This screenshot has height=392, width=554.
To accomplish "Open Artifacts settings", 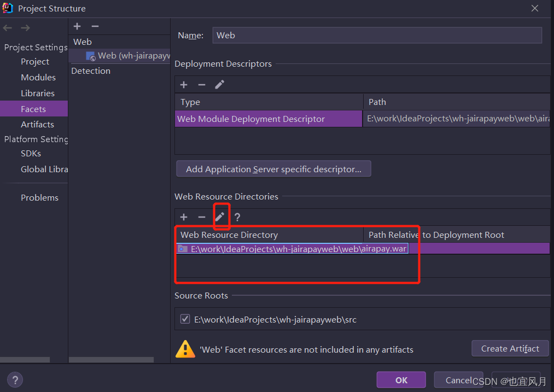I will [37, 124].
